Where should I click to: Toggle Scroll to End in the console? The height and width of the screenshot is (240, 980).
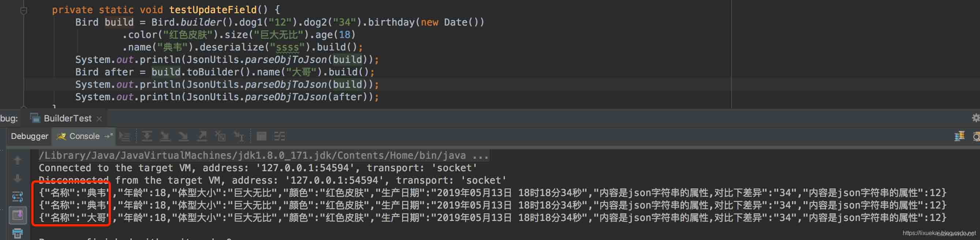[x=18, y=215]
